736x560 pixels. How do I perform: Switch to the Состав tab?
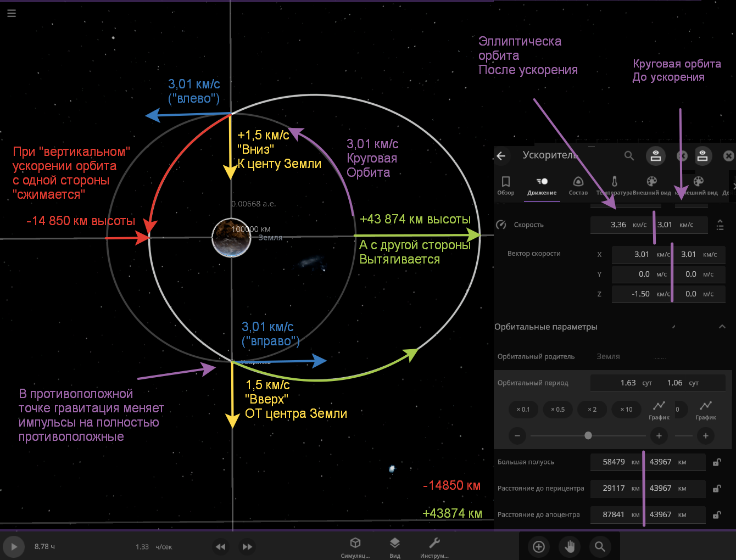578,186
